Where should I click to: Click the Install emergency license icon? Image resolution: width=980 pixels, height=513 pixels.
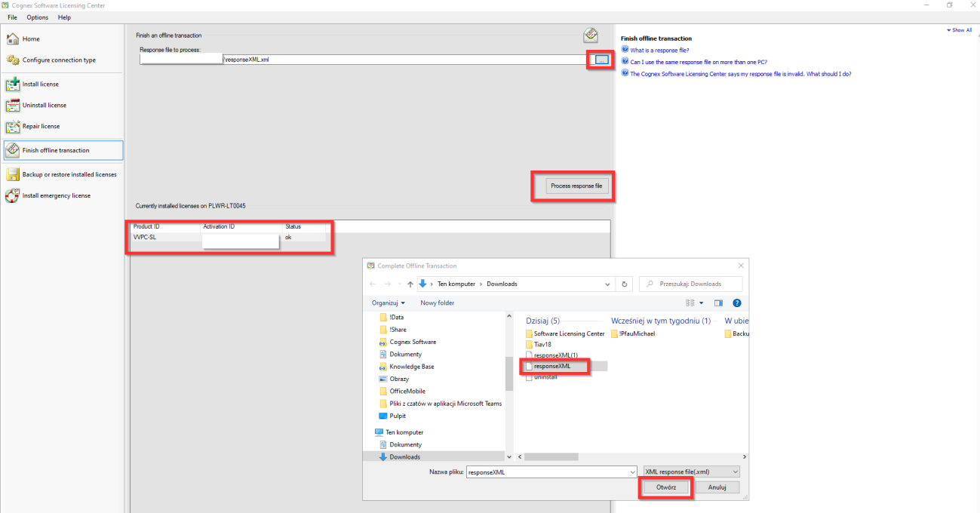coord(13,195)
